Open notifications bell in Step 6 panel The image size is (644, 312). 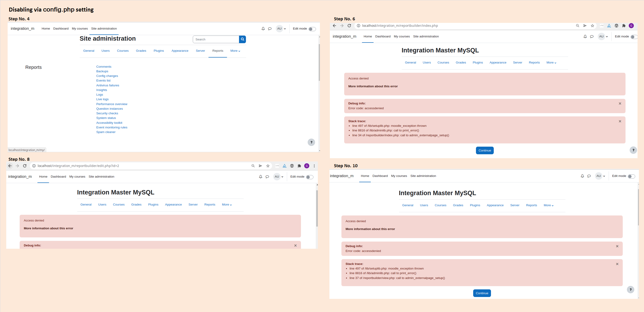tap(585, 36)
